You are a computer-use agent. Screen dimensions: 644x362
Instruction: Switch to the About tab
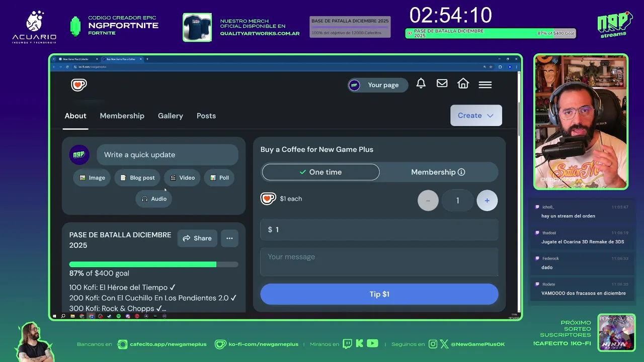(75, 116)
